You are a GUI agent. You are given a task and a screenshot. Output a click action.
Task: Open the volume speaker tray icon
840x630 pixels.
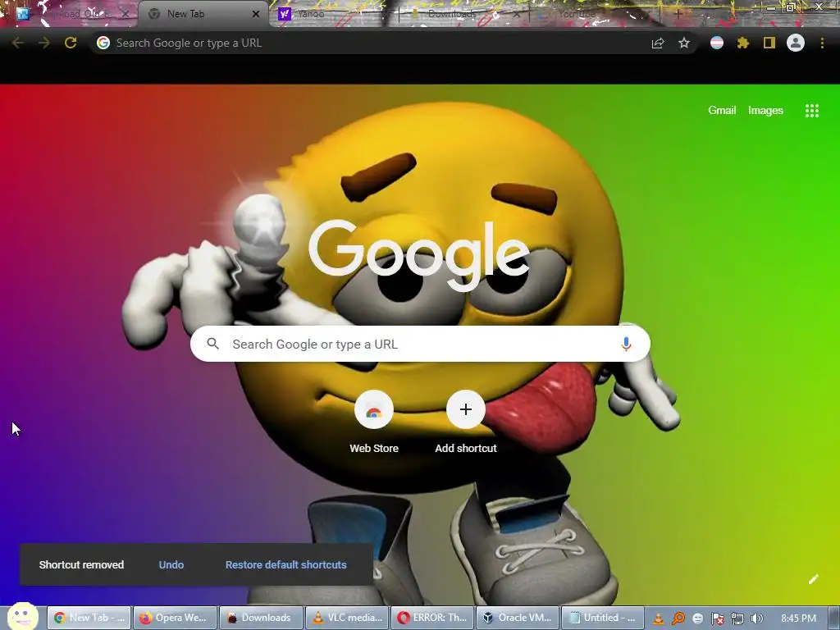pos(756,619)
